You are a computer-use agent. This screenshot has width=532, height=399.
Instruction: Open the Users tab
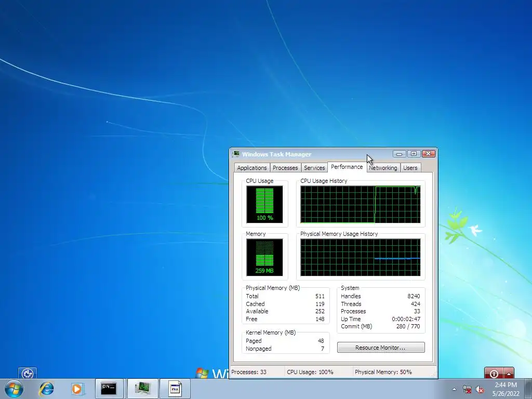[x=410, y=168]
